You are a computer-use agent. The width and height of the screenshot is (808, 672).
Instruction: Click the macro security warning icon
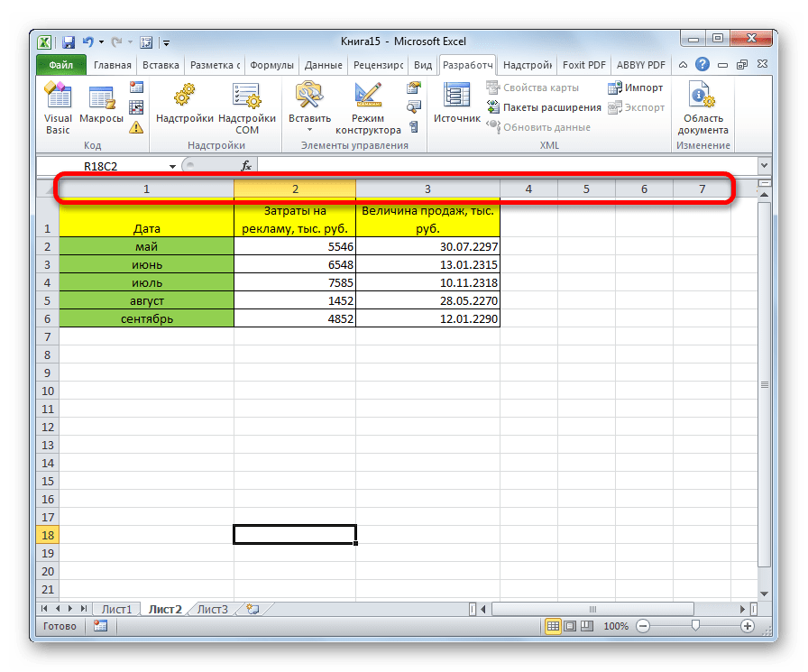click(x=136, y=127)
